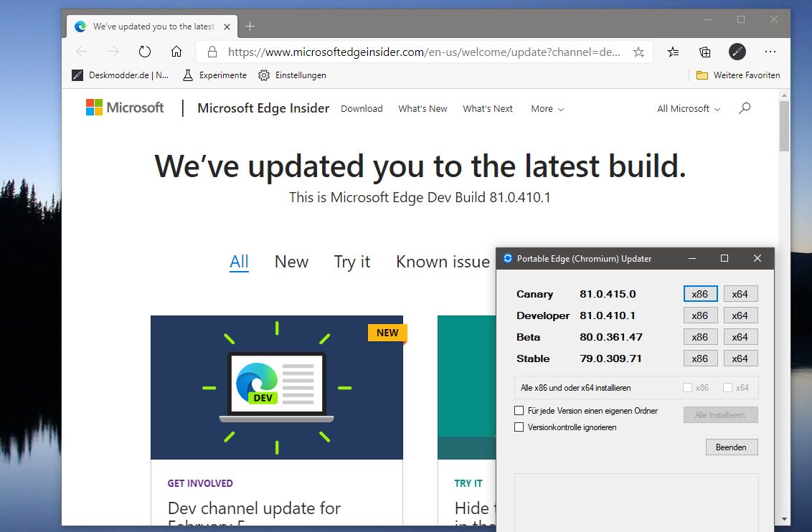Open the Settings and more ellipsis menu
The width and height of the screenshot is (812, 532).
[770, 52]
